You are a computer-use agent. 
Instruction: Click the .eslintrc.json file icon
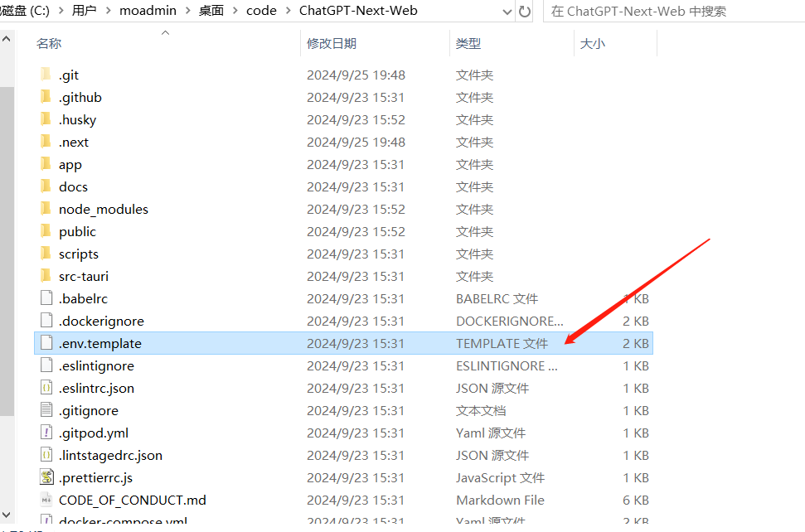[46, 388]
